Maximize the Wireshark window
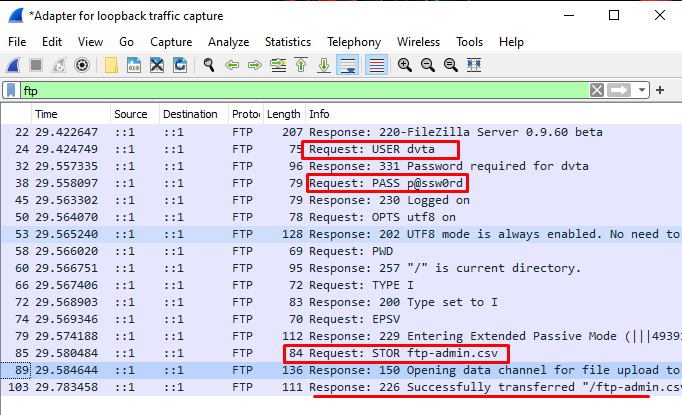This screenshot has width=682, height=415. point(614,15)
